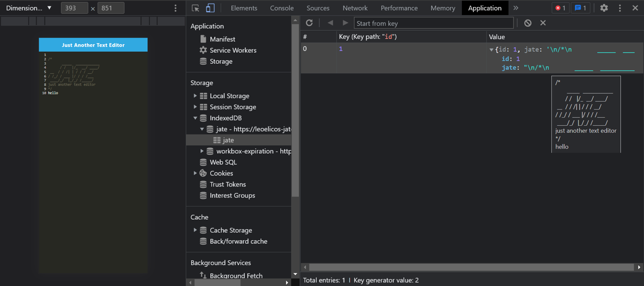Switch to the Performance tab
644x286 pixels.
tap(399, 8)
